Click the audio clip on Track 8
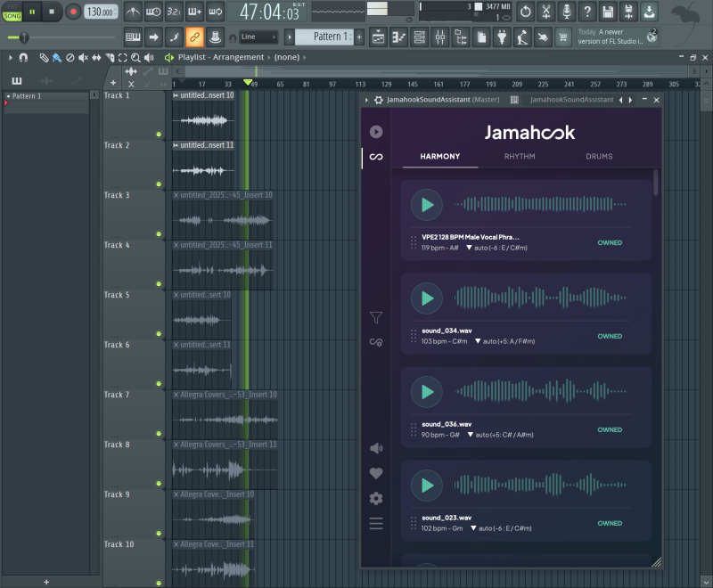Viewport: 713px width, 588px height. pyautogui.click(x=225, y=465)
